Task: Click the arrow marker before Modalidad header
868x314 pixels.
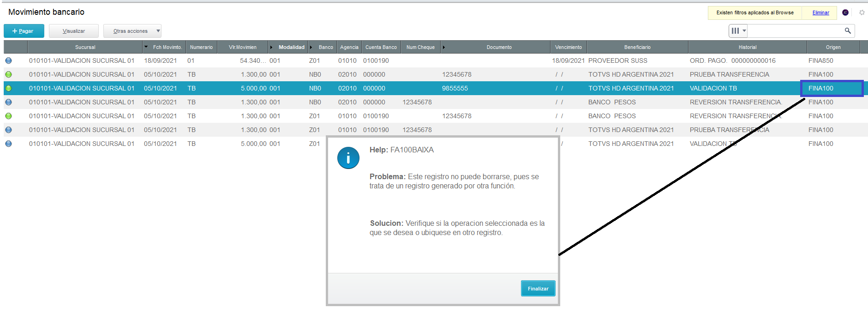Action: click(x=271, y=47)
